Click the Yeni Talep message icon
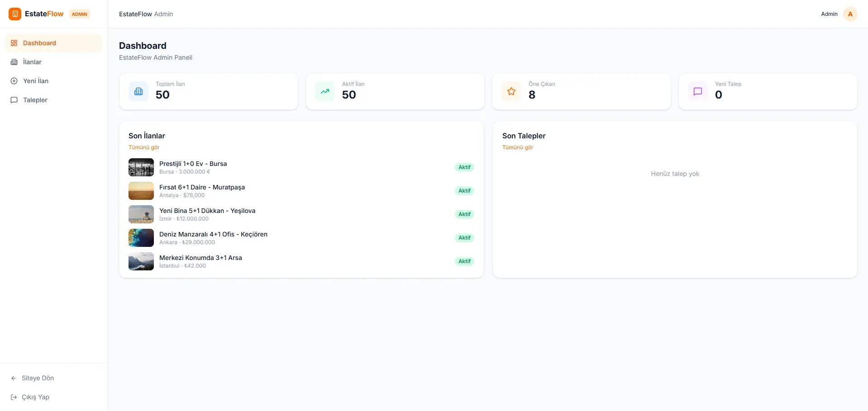Image resolution: width=868 pixels, height=411 pixels. point(698,91)
